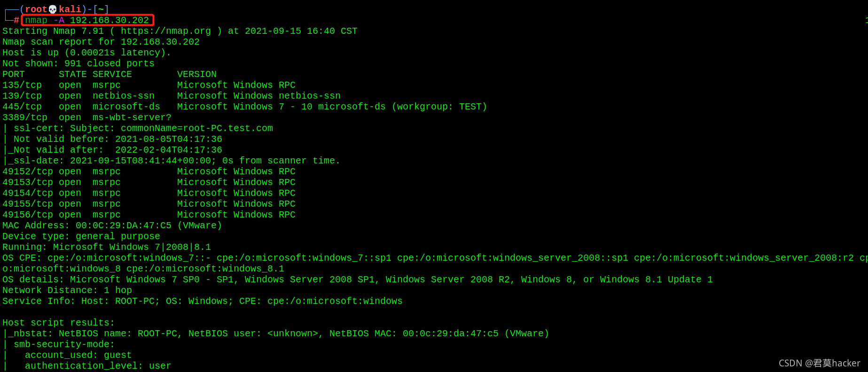
Task: Select port entry "49154/tcp"
Action: pyautogui.click(x=28, y=193)
